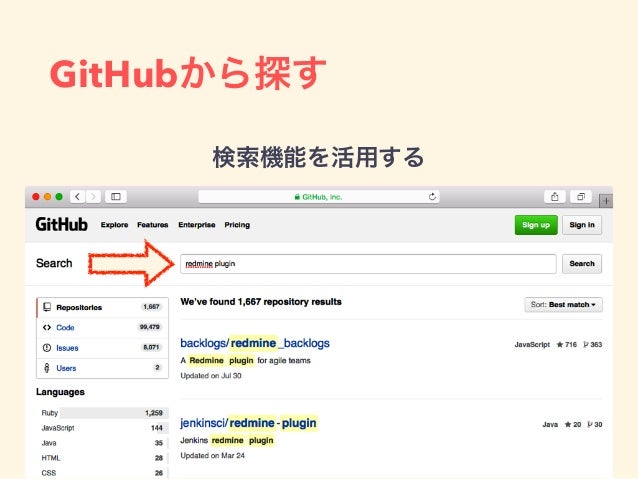Click fork count 30 for jenkinsci plugin

pos(595,424)
